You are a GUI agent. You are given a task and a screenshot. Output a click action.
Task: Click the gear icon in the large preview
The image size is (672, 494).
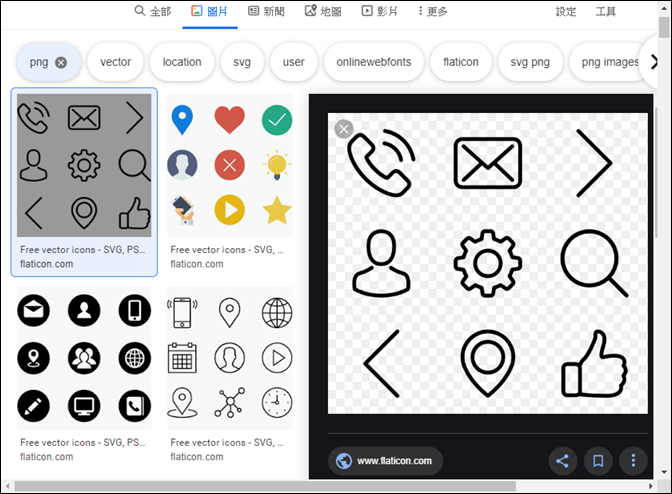(x=488, y=263)
